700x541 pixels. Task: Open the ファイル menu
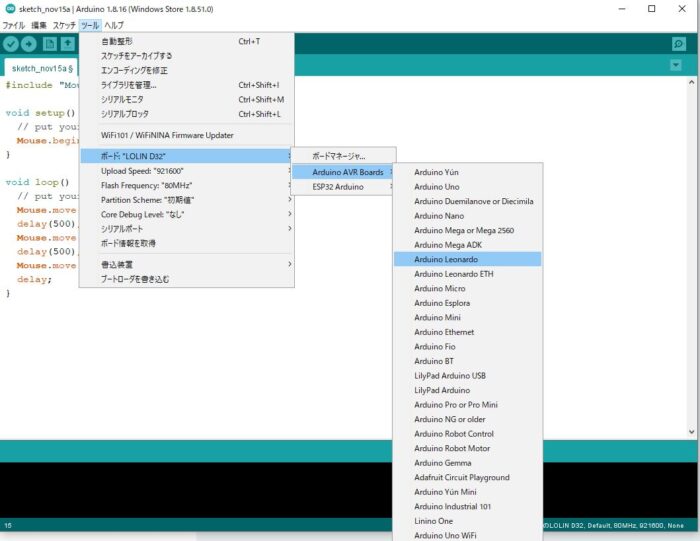(14, 25)
